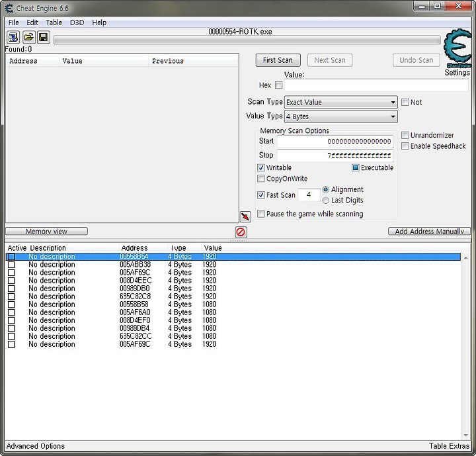The height and width of the screenshot is (456, 476).
Task: Open the Help menu
Action: (x=99, y=23)
